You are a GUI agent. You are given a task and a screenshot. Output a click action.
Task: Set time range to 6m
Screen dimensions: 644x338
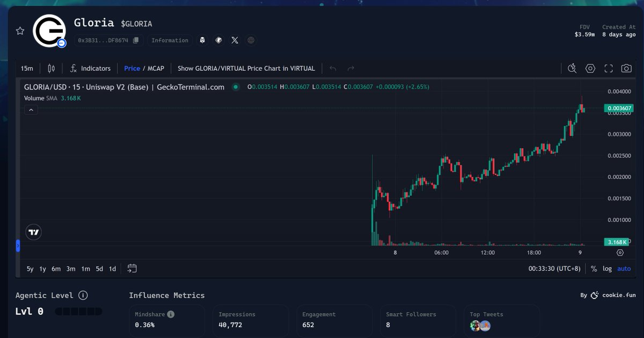[56, 269]
